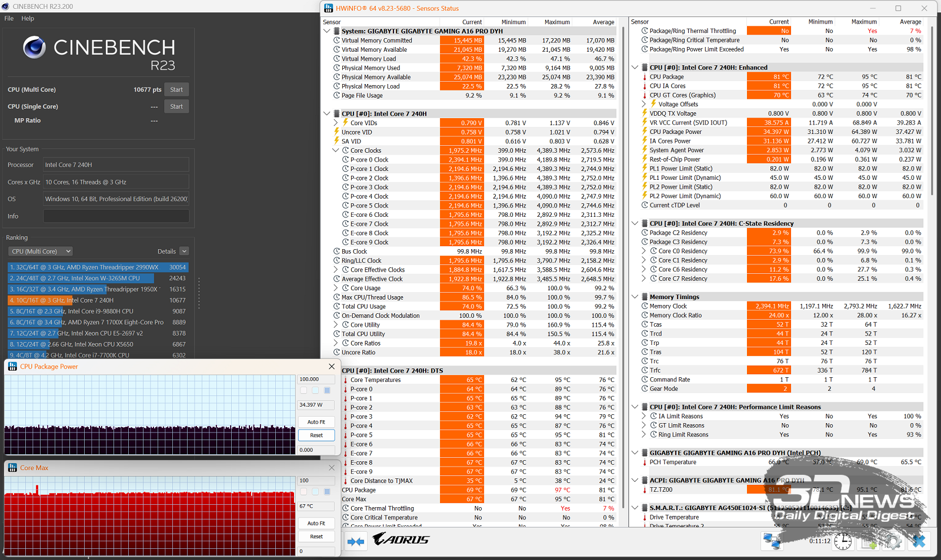
Task: Open the Help menu in Cinebench
Action: [x=28, y=18]
